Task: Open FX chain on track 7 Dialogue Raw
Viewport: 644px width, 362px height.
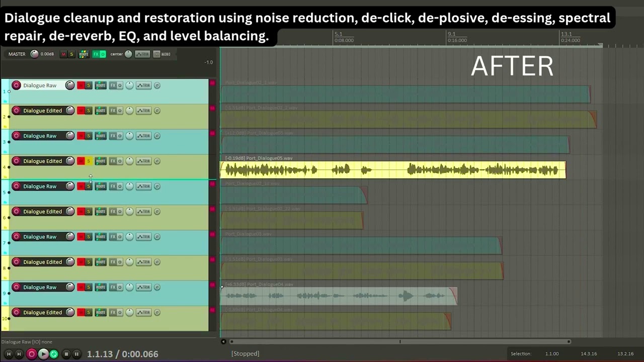Action: pyautogui.click(x=113, y=237)
